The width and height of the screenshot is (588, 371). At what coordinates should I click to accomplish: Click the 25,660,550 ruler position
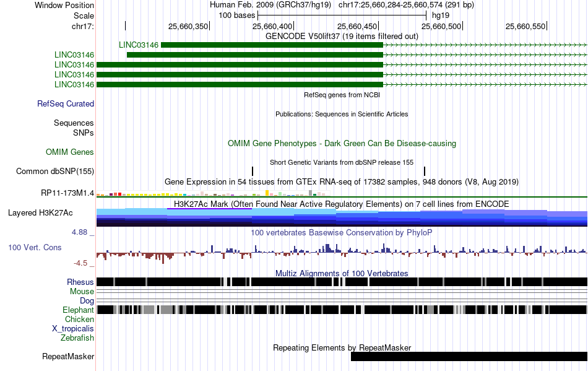(525, 26)
